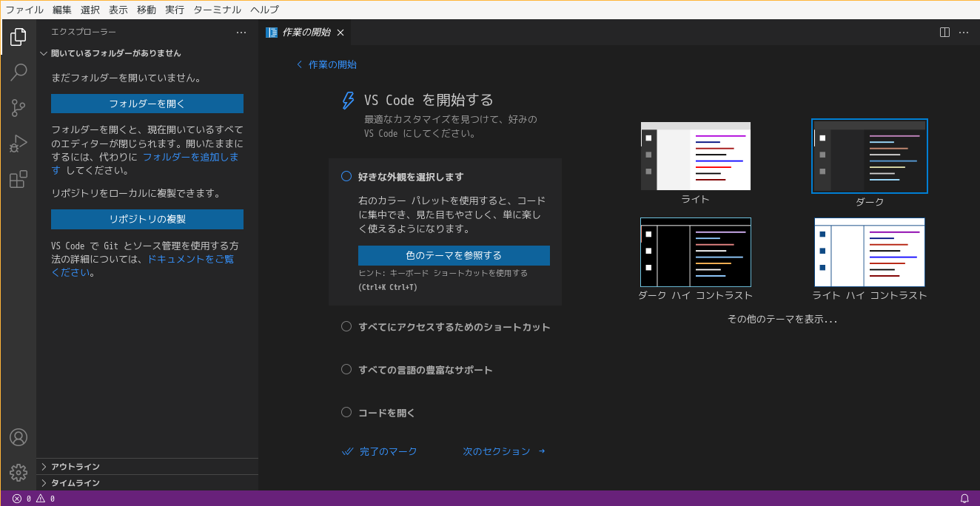Open the Accounts icon in activity bar

point(19,437)
